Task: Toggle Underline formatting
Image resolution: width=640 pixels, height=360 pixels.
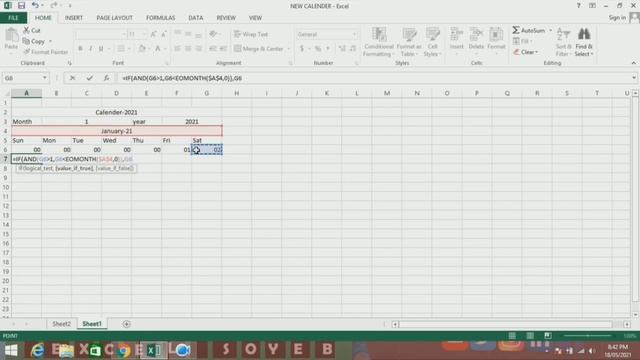Action: pos(101,49)
